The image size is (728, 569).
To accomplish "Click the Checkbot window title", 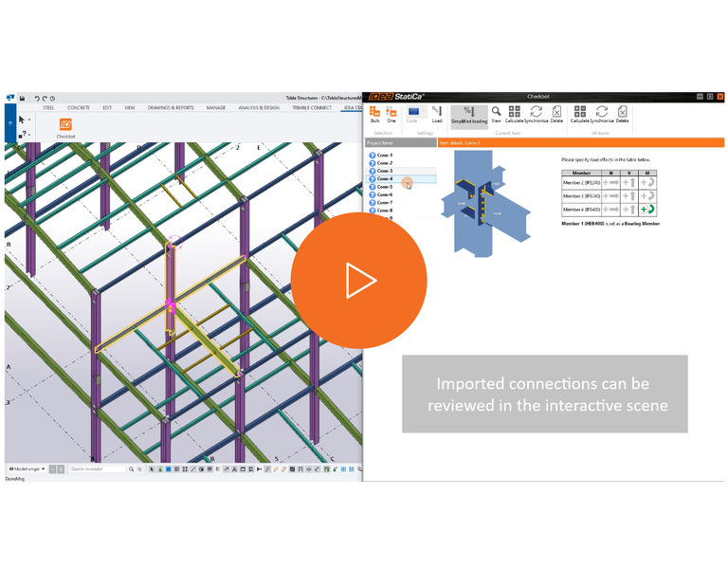I will pos(538,97).
